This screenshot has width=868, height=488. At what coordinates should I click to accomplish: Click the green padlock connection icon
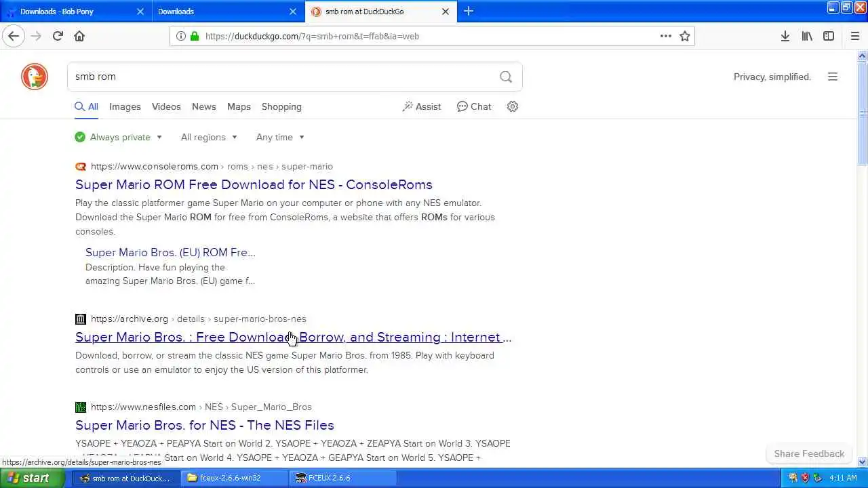tap(195, 36)
